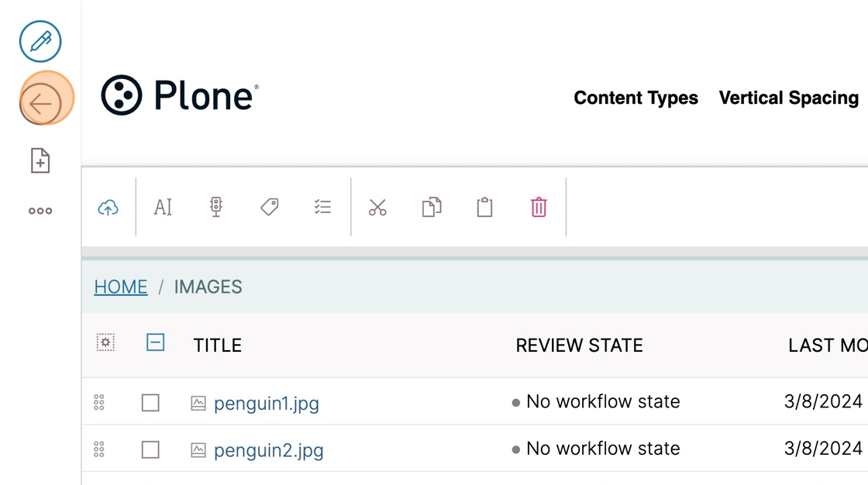This screenshot has width=868, height=485.
Task: Click the workflow State traffic light icon
Action: click(216, 207)
